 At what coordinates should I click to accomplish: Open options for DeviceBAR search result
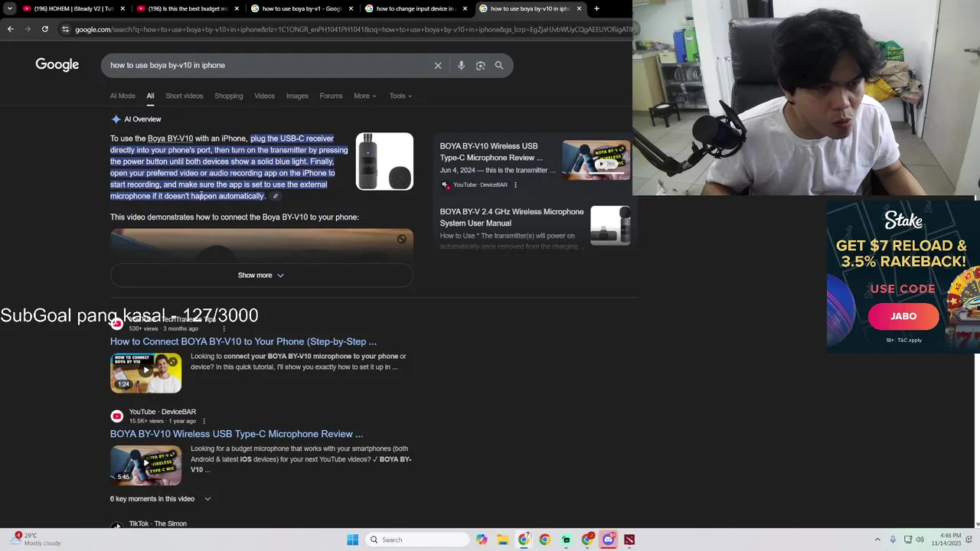(204, 421)
